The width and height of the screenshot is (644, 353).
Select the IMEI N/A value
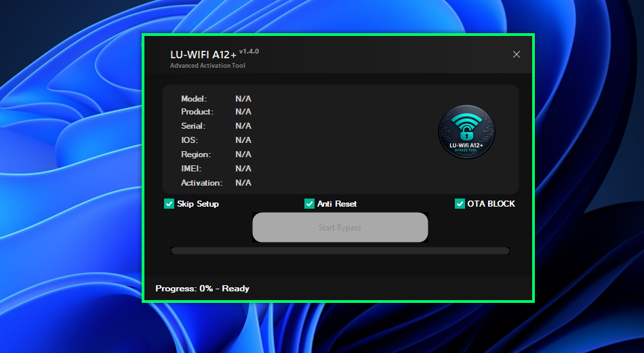243,168
